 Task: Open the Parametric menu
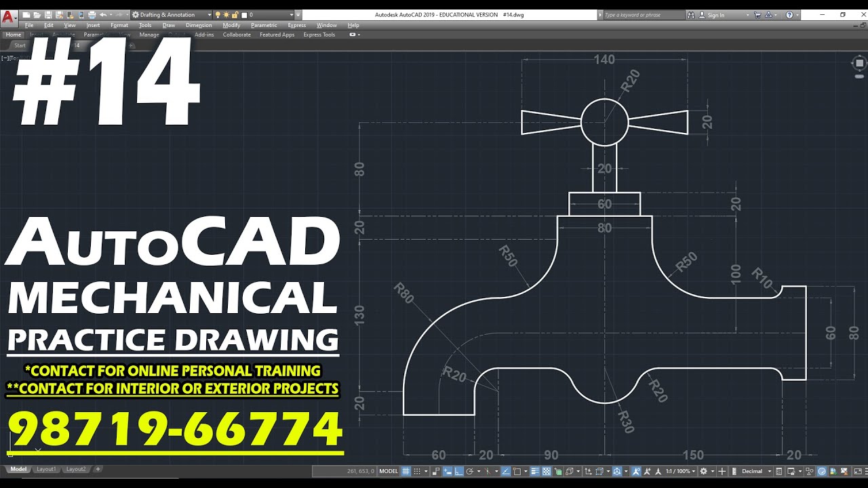click(x=264, y=25)
